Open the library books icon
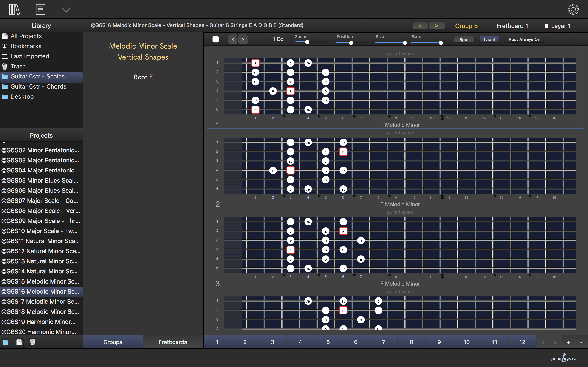 pos(14,10)
